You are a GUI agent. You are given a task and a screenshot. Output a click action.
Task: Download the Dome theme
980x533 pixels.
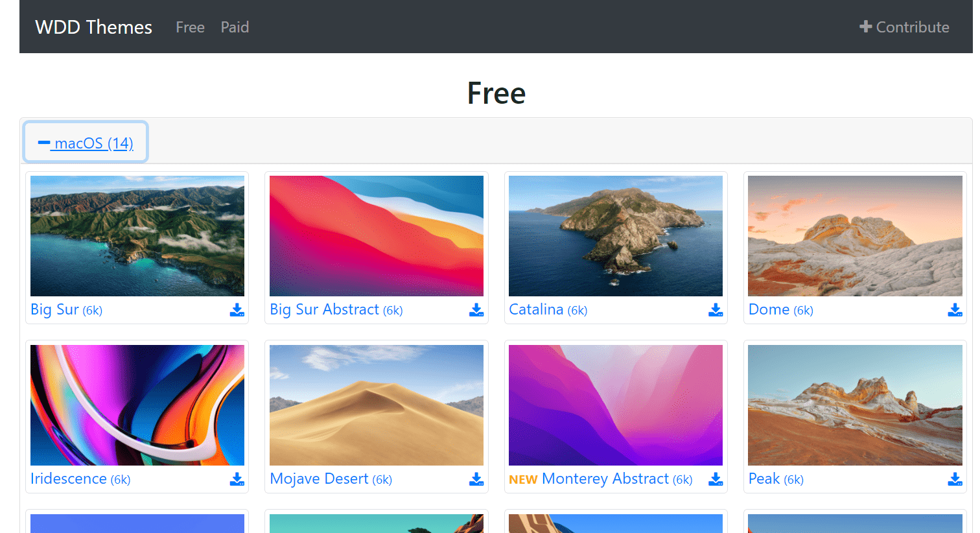[x=955, y=310]
